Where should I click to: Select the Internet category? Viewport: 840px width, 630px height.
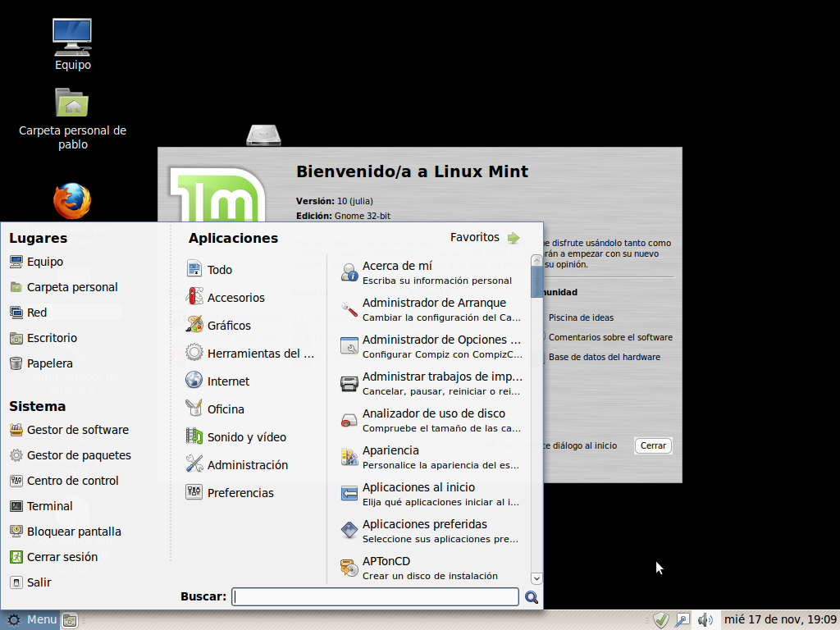(x=217, y=381)
